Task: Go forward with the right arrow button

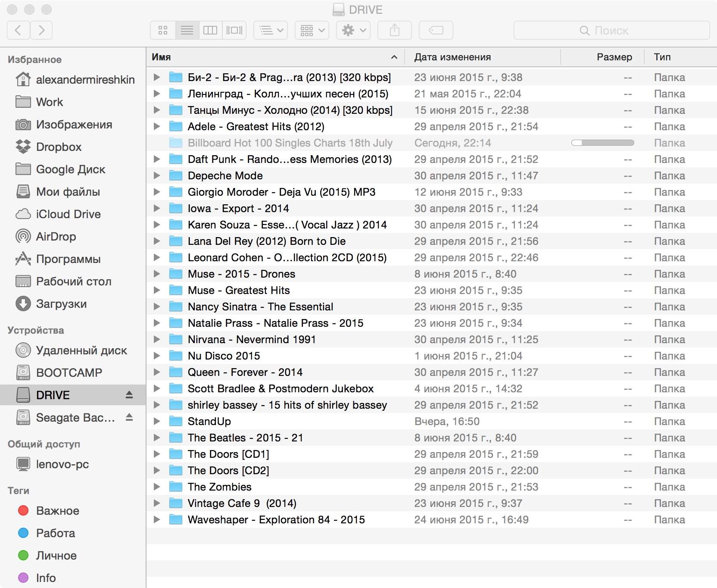Action: 41,30
